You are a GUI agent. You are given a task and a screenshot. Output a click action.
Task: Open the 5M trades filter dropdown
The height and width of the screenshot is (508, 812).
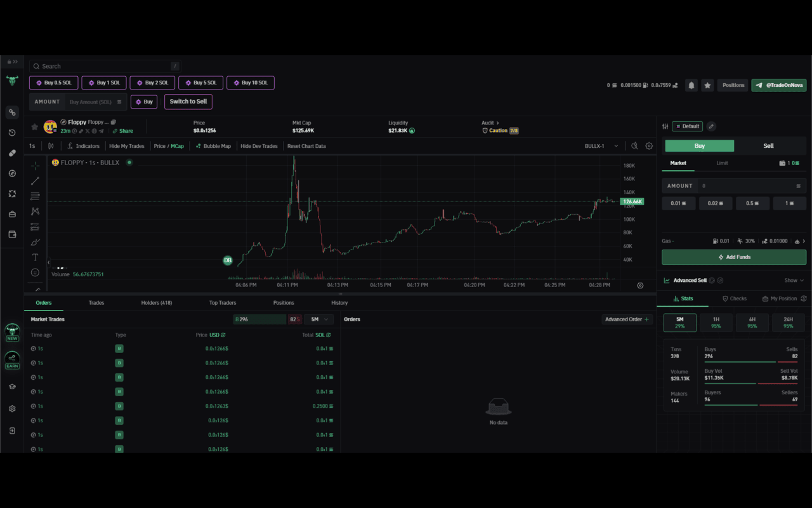click(x=318, y=319)
